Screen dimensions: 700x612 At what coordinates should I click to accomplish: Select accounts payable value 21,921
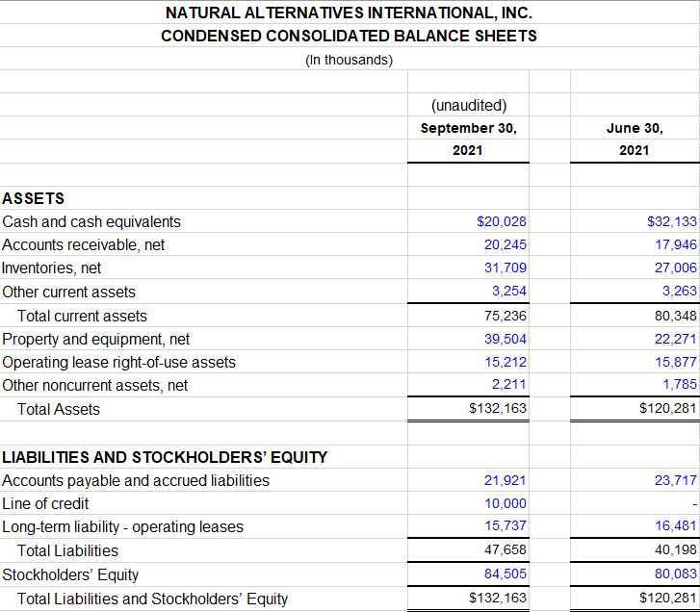[x=506, y=480]
